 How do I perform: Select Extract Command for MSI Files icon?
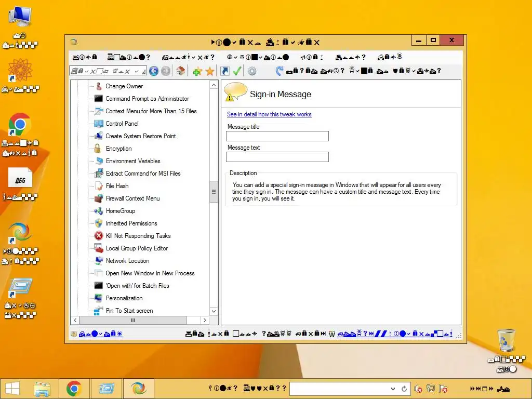click(x=99, y=174)
